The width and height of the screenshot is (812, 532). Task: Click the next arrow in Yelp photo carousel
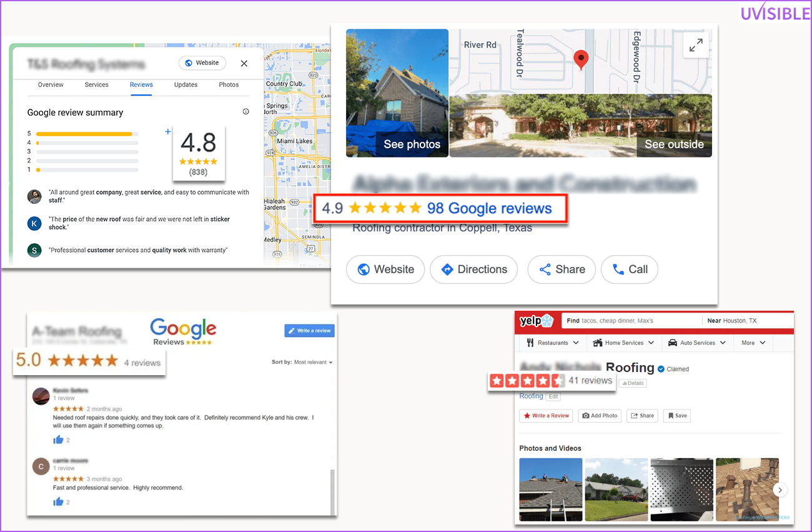pyautogui.click(x=780, y=490)
